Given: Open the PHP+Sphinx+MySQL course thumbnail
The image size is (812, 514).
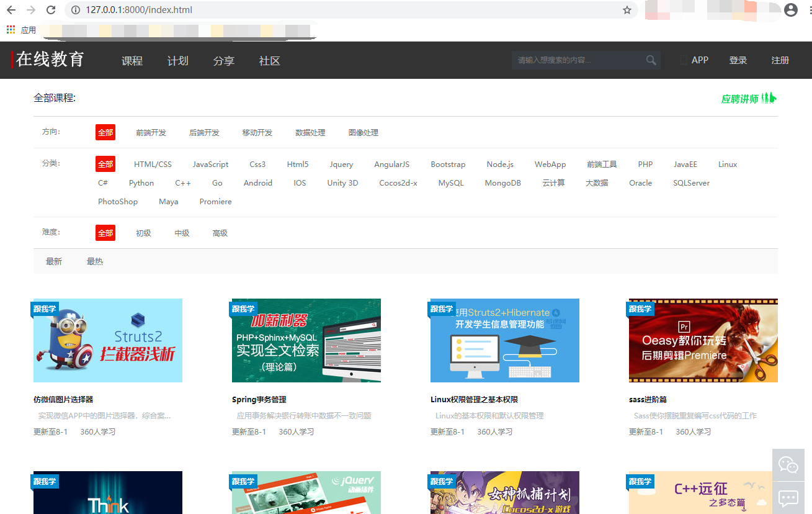Looking at the screenshot, I should pos(306,340).
